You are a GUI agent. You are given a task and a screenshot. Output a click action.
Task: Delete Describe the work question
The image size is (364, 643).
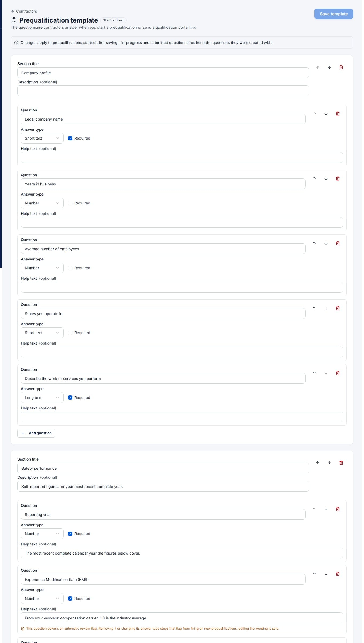(338, 373)
